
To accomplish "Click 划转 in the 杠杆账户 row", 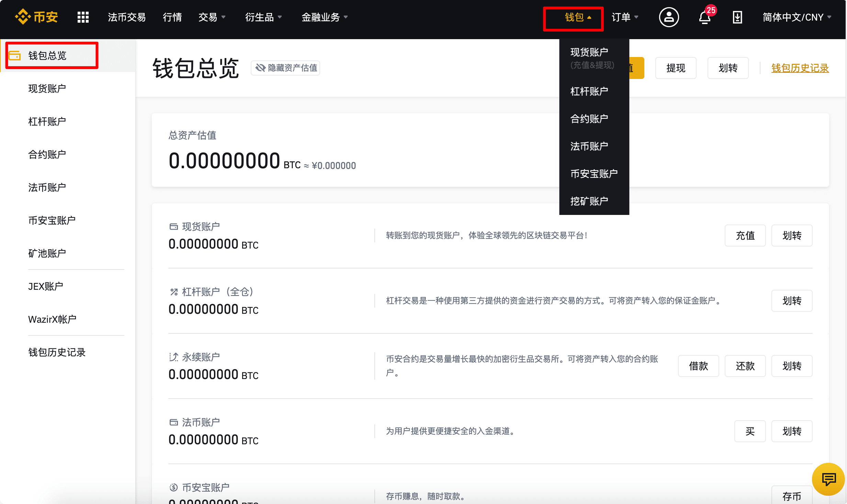I will point(792,301).
